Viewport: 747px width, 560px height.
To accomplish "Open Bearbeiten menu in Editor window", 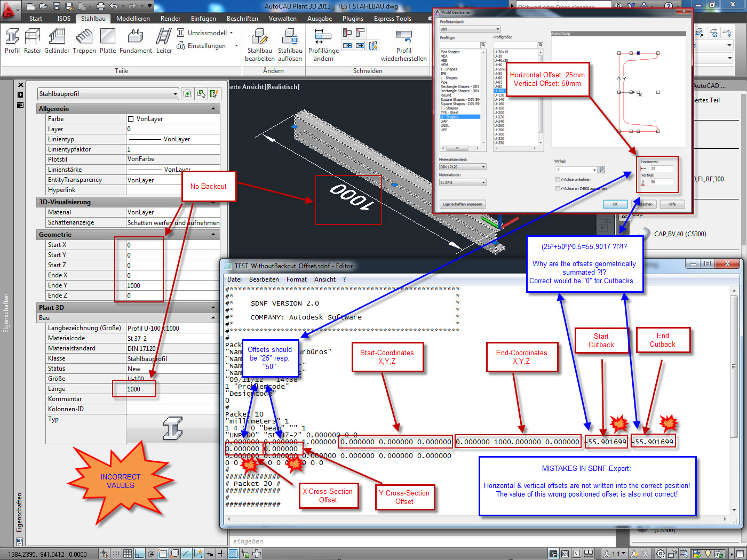I will click(x=264, y=279).
